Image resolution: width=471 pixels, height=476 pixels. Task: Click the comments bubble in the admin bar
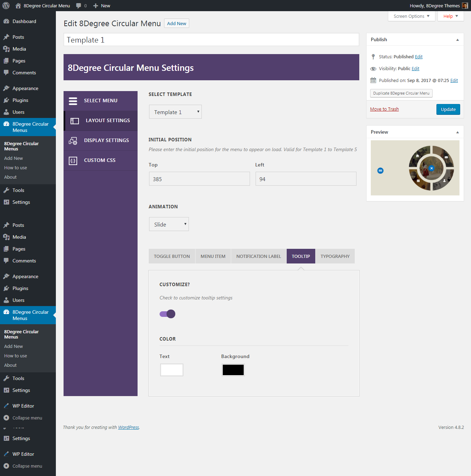coord(79,6)
